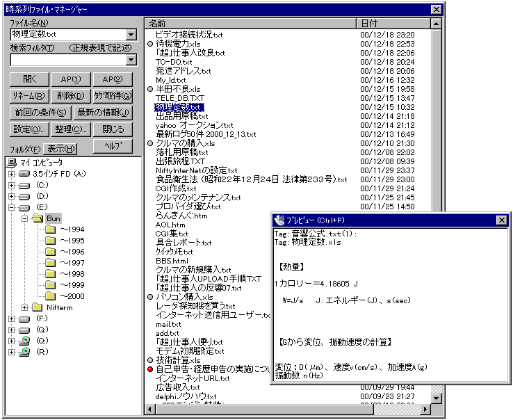Select the (R:) CD-ROM drive icon

[x=24, y=353]
